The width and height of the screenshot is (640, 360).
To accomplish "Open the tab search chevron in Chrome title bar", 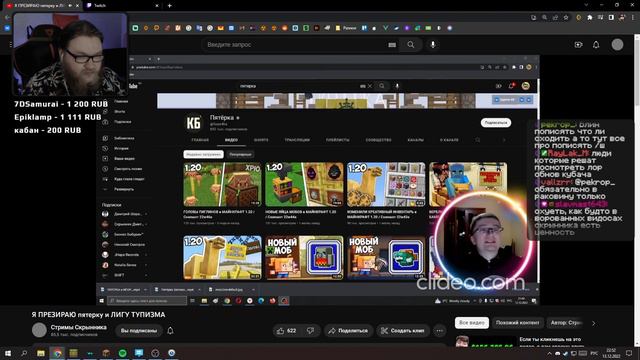I will coord(586,5).
